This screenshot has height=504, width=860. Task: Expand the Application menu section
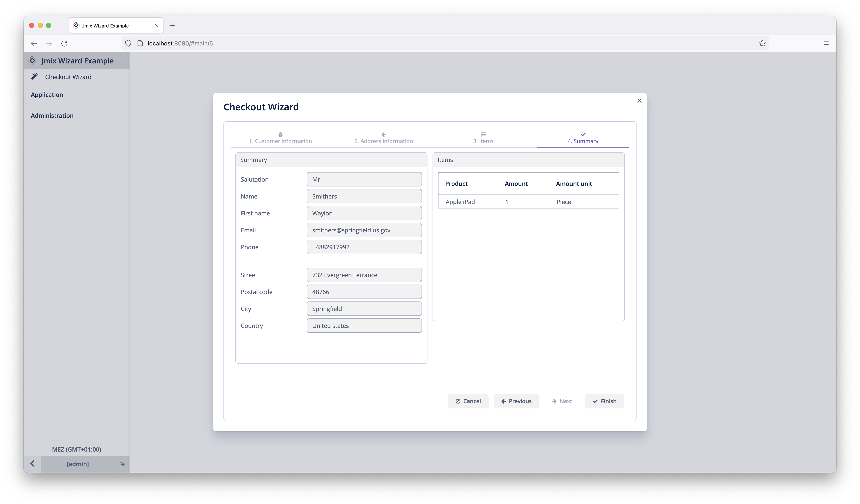tap(47, 95)
